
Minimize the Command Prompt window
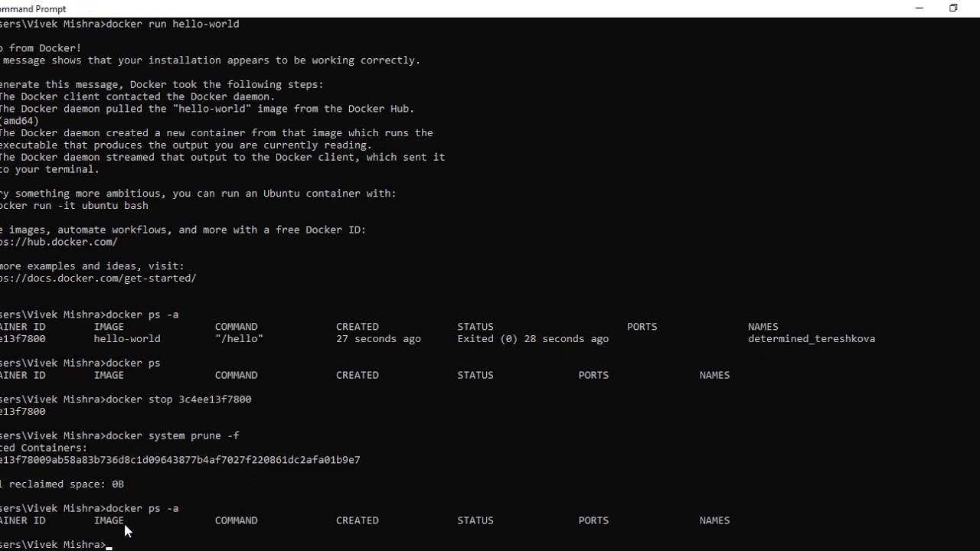tap(919, 8)
